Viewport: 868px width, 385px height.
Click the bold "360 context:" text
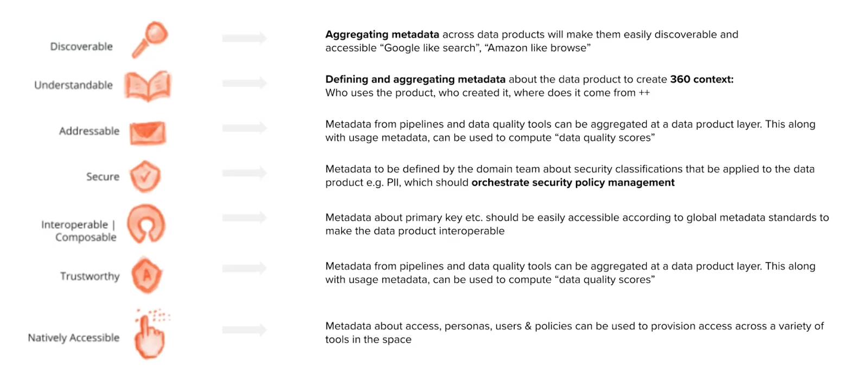[701, 79]
